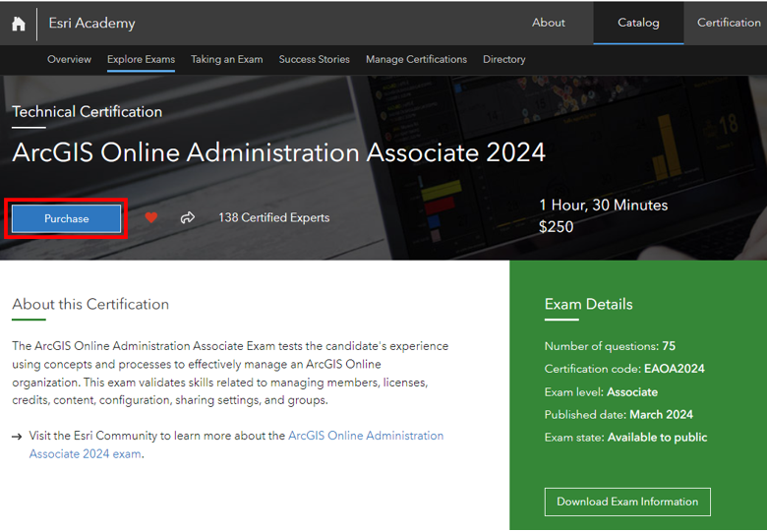Click the 138 Certified Experts text
Screen dimensions: 767x532
(274, 217)
